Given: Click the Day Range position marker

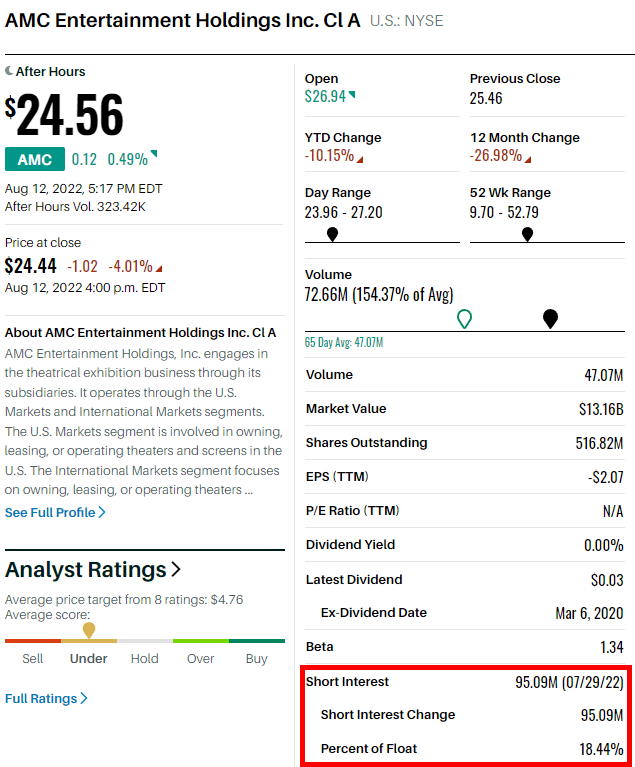Looking at the screenshot, I should [332, 234].
